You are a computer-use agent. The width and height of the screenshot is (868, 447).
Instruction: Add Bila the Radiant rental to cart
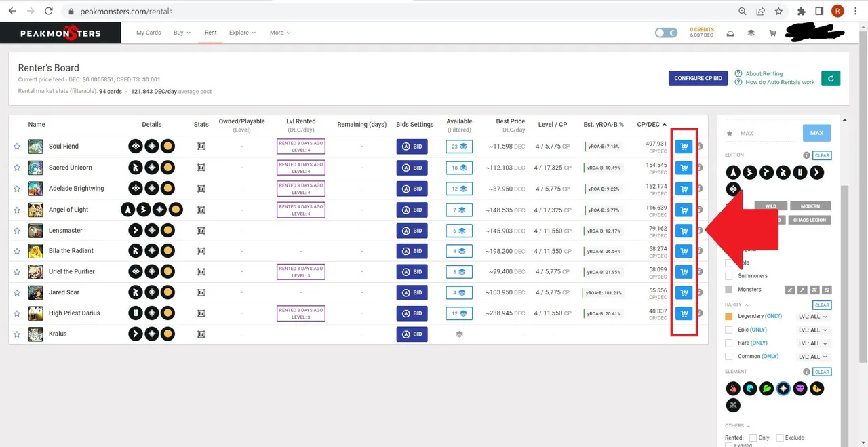684,251
